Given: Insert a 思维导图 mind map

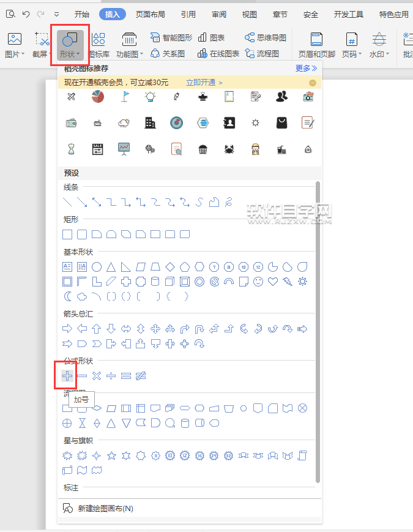Looking at the screenshot, I should (x=266, y=38).
